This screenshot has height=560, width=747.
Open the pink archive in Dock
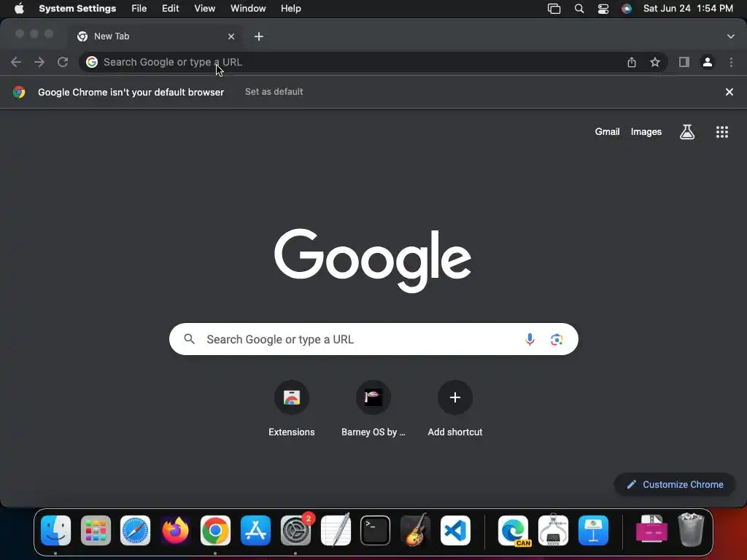click(x=651, y=529)
